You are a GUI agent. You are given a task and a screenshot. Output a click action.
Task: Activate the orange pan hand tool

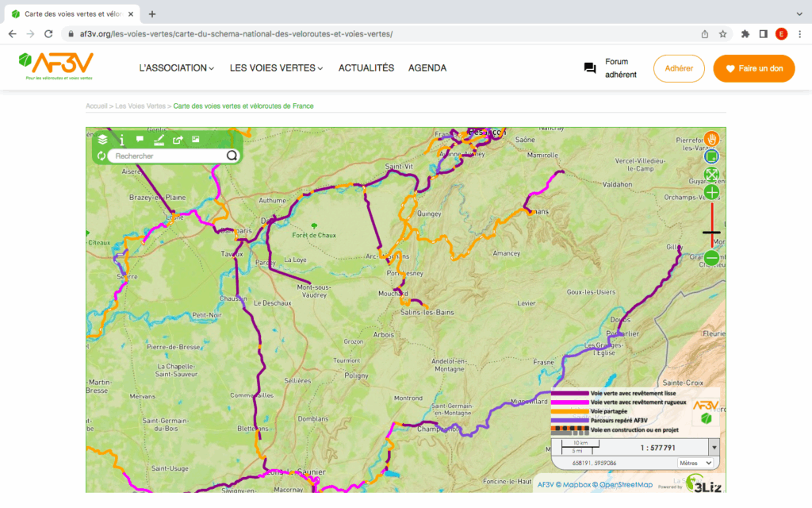(711, 138)
